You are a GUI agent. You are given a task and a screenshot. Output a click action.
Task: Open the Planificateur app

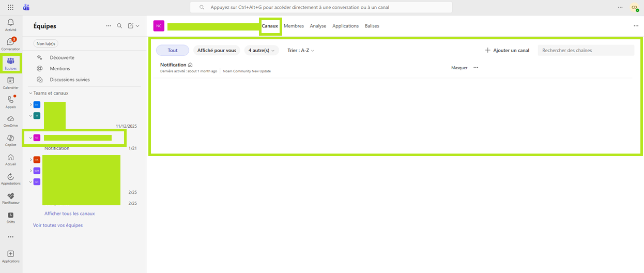pyautogui.click(x=10, y=198)
